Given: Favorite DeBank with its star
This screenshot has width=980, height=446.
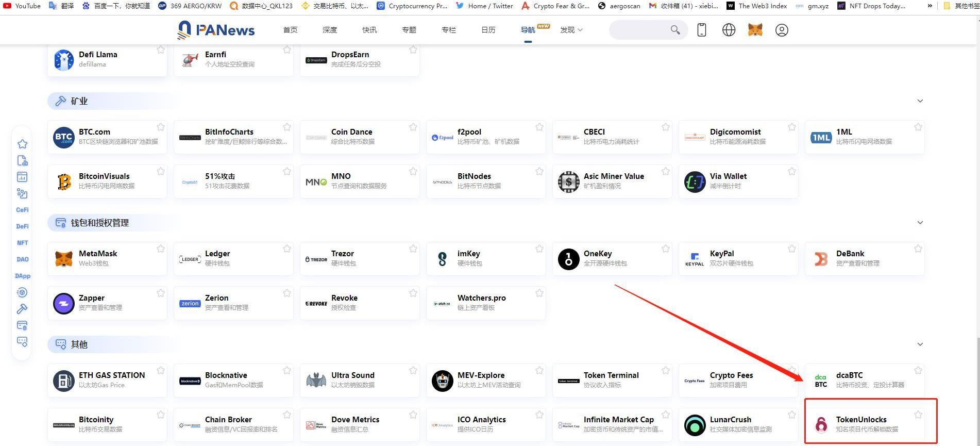Looking at the screenshot, I should tap(918, 249).
